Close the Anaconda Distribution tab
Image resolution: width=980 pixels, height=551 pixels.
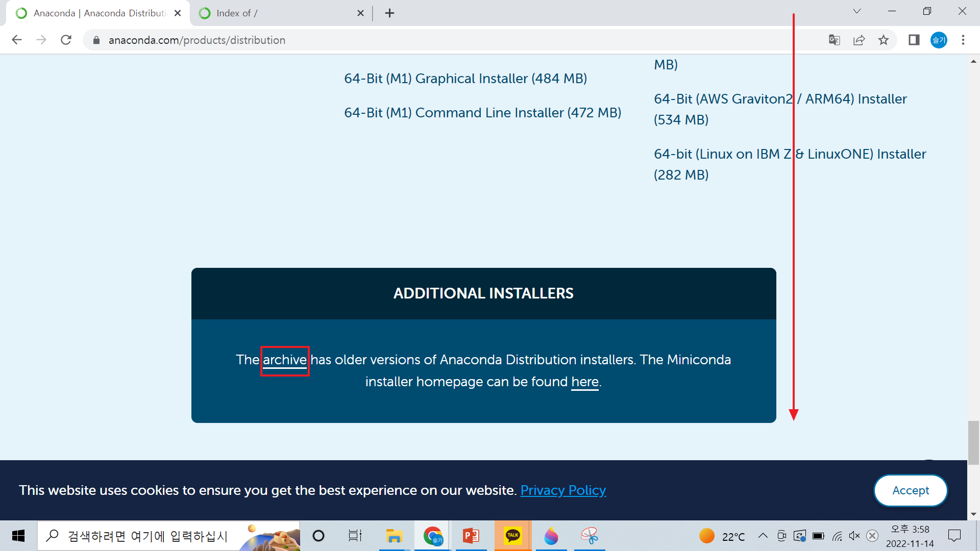[x=178, y=13]
